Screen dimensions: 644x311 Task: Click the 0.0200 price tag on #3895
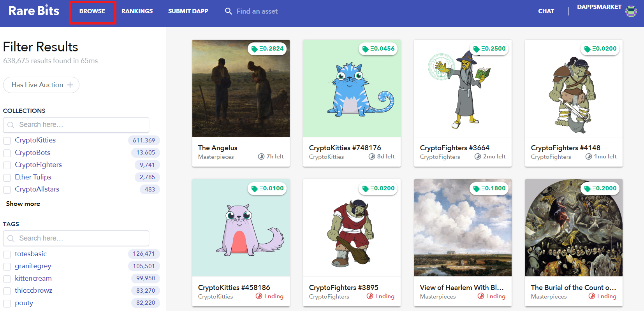[378, 188]
